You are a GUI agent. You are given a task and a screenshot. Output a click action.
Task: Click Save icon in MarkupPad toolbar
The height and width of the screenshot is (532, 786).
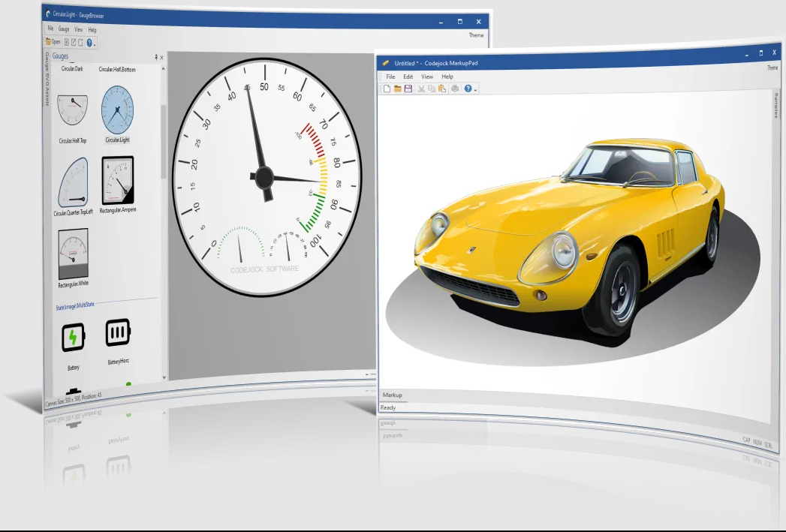[408, 89]
